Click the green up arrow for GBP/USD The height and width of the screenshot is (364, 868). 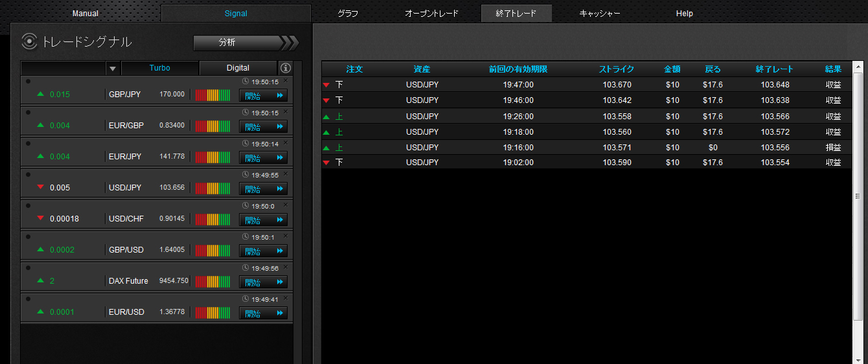click(41, 250)
